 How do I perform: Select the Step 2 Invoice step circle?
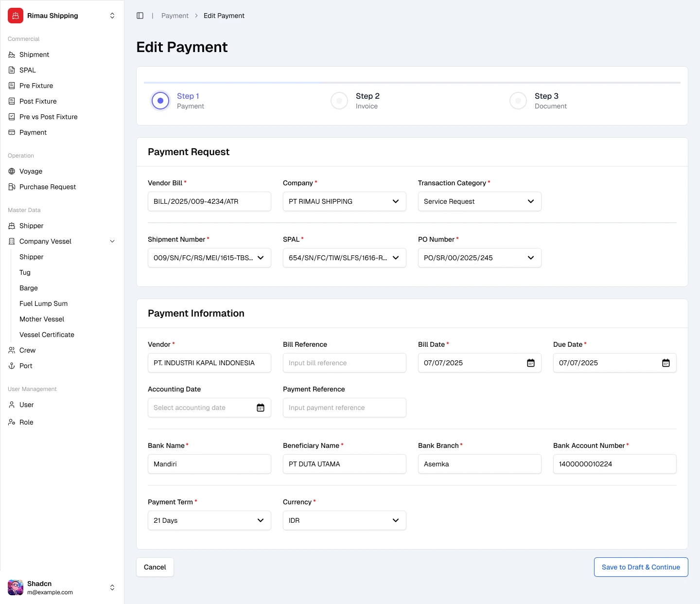pos(339,101)
